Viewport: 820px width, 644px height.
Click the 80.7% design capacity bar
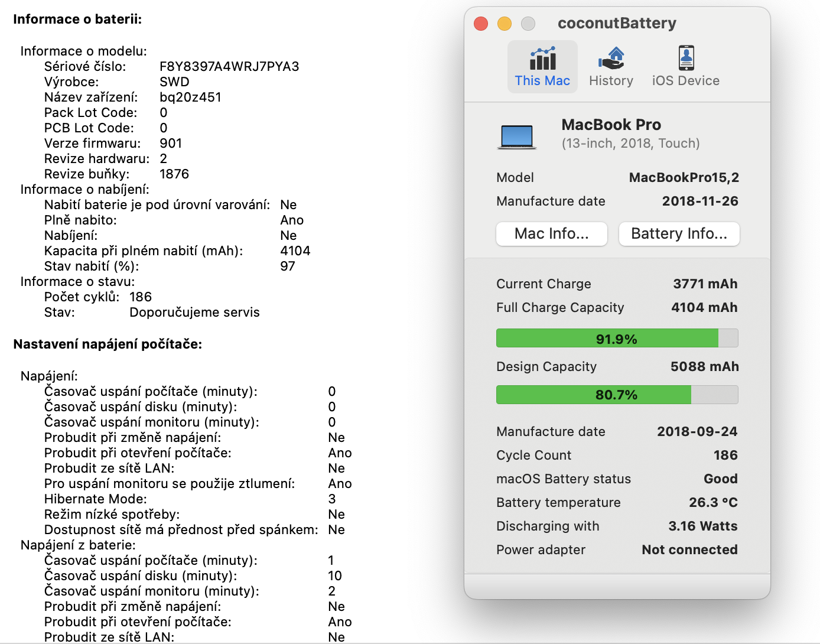coord(617,395)
